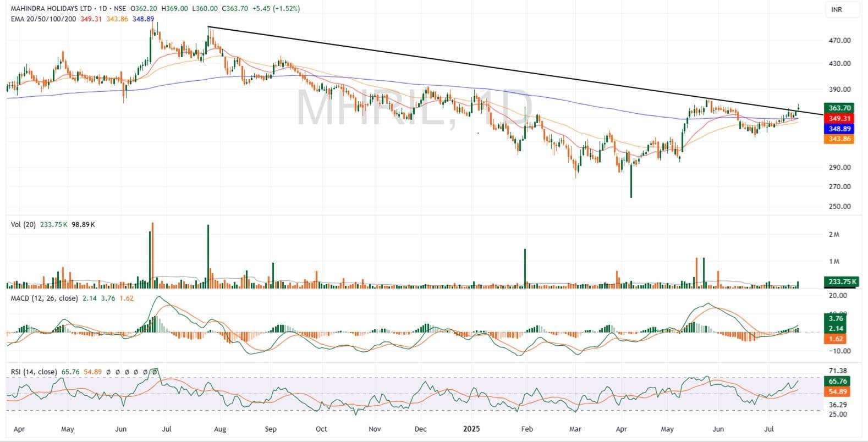This screenshot has height=442, width=868.
Task: Select the RSI (14, close) legend
Action: [x=34, y=372]
